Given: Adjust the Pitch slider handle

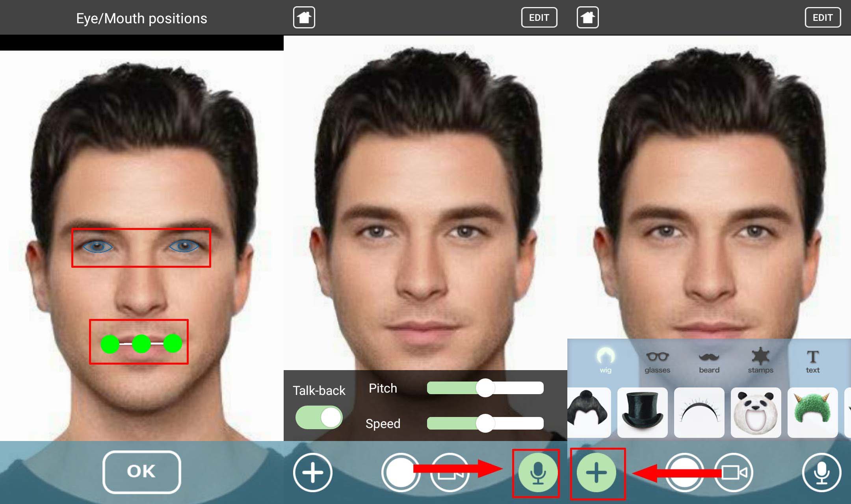Looking at the screenshot, I should 485,388.
